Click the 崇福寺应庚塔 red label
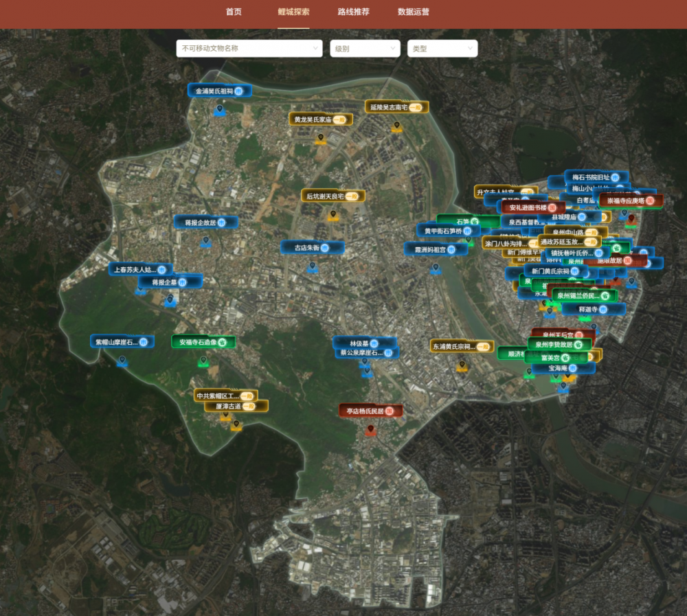 pyautogui.click(x=631, y=201)
